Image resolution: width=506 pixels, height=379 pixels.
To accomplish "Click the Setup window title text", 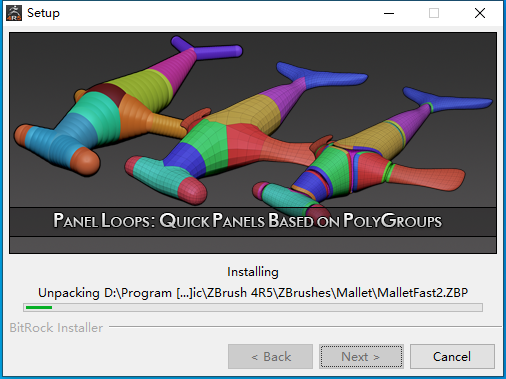I will click(43, 13).
